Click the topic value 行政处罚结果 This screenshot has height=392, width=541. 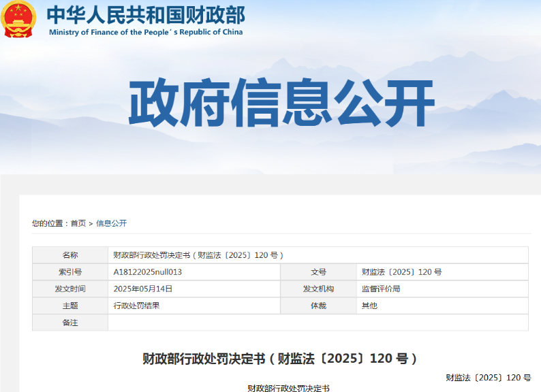pos(136,306)
